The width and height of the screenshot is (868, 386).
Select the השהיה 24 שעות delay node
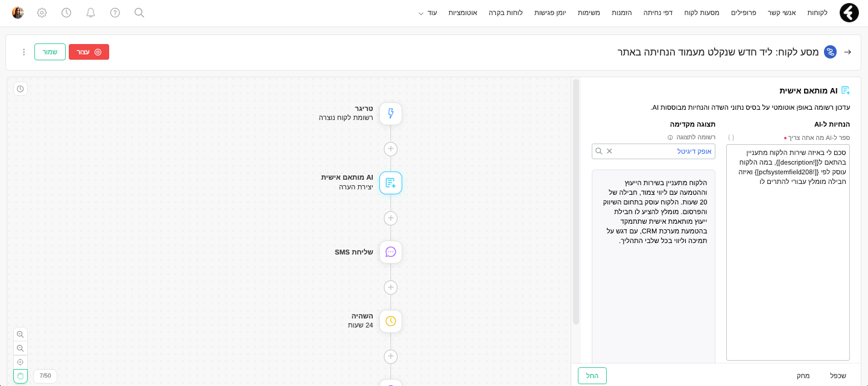pyautogui.click(x=391, y=321)
